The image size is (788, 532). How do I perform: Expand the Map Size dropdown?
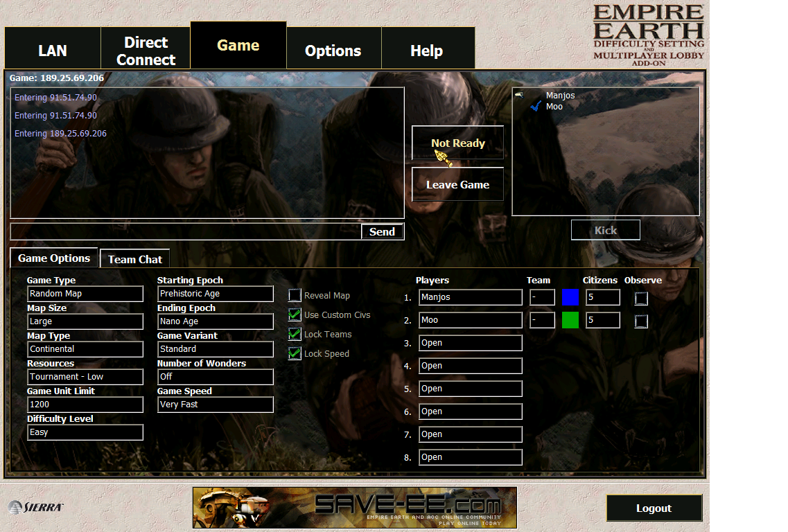[85, 321]
